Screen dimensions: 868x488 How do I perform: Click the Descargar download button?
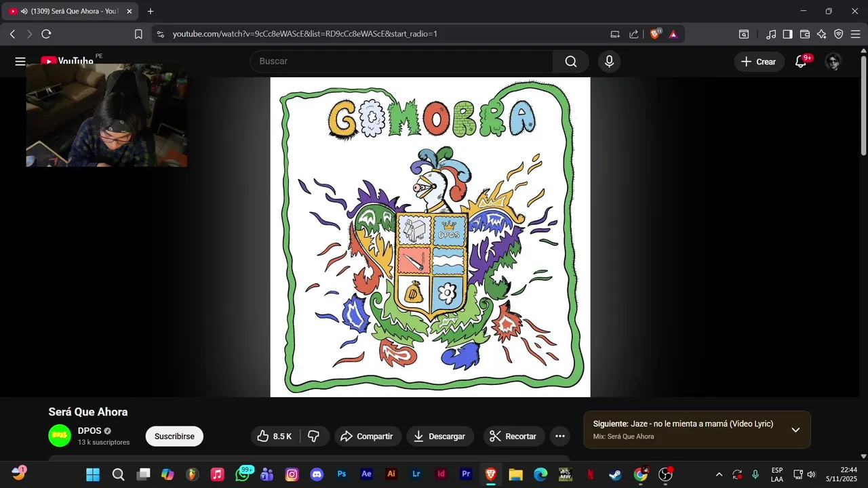point(440,436)
